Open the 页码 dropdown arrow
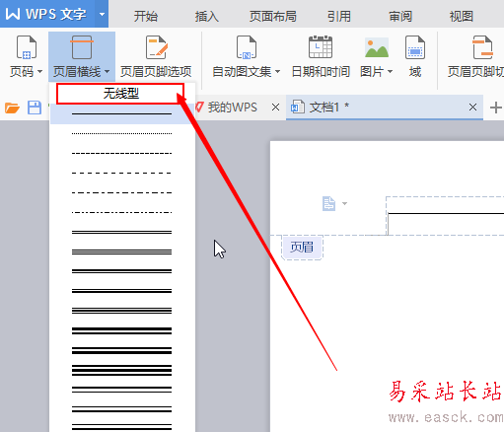504x432 pixels. tap(39, 71)
